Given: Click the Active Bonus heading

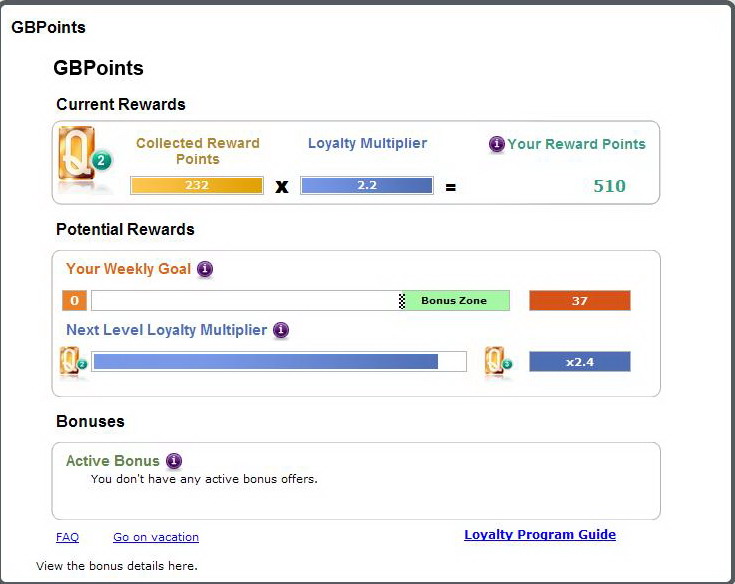Looking at the screenshot, I should [x=112, y=461].
